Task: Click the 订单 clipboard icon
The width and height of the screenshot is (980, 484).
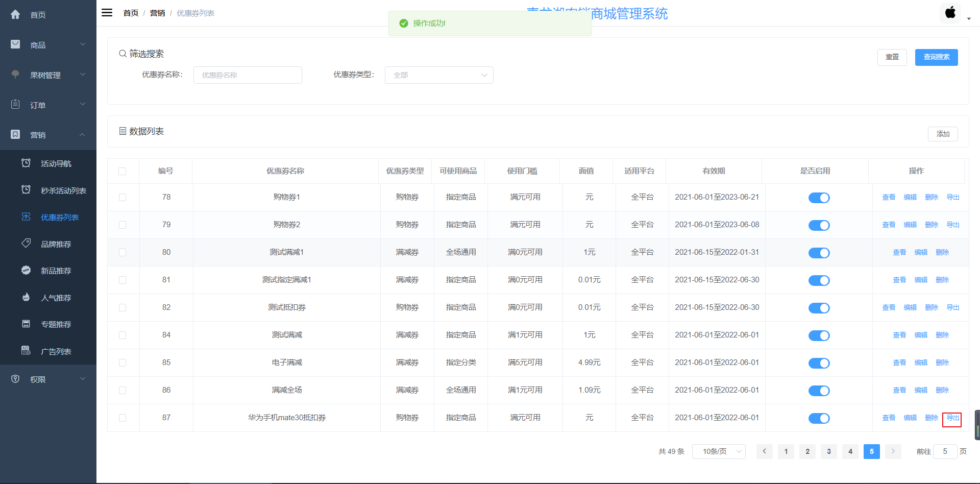Action: (15, 104)
